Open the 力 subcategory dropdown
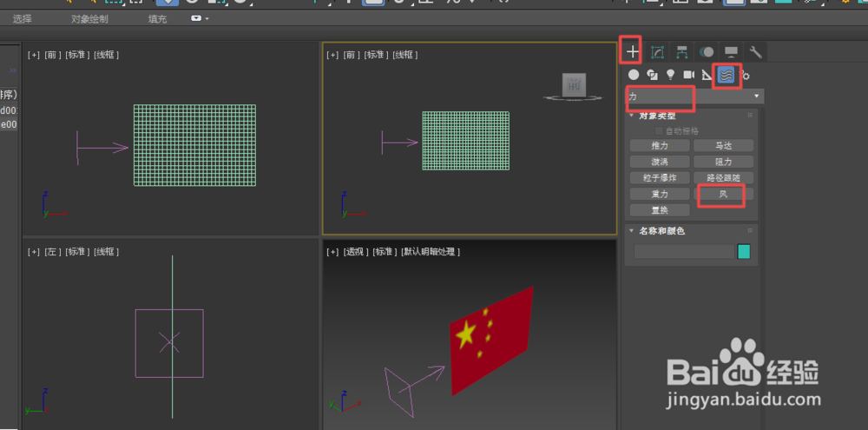The width and height of the screenshot is (868, 430). 695,96
